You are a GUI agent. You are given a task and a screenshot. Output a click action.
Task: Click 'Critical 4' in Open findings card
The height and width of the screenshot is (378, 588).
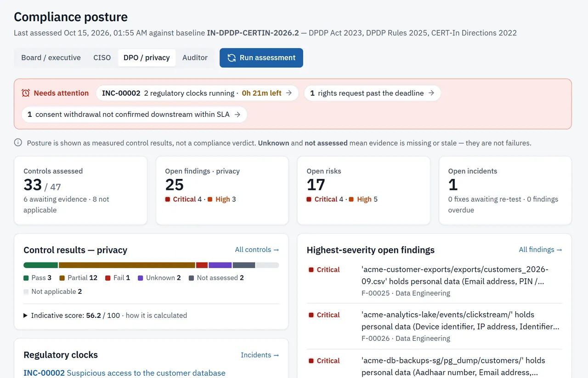click(x=183, y=199)
